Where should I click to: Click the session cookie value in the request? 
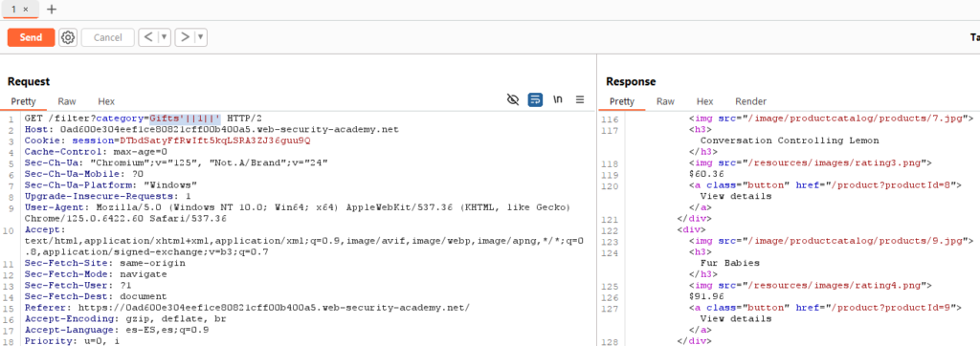tap(215, 141)
